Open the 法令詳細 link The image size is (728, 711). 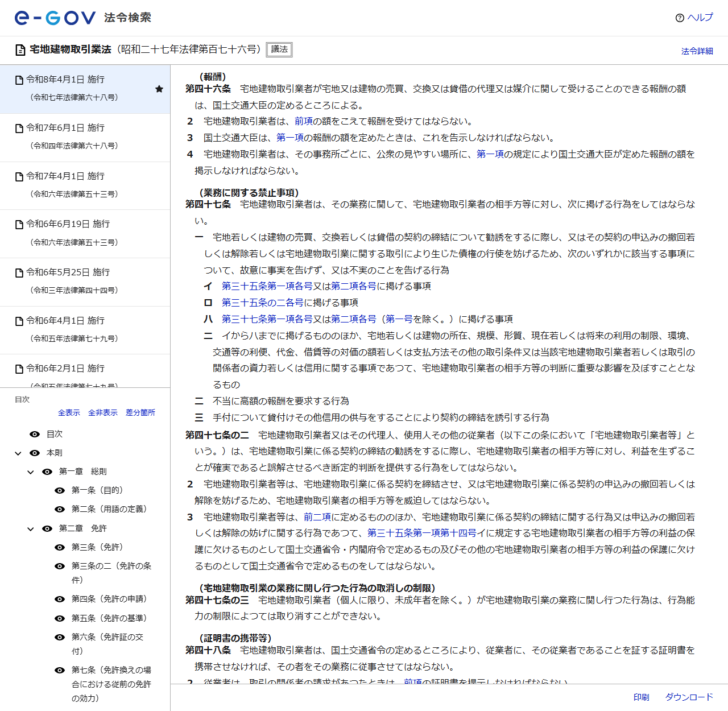point(697,51)
